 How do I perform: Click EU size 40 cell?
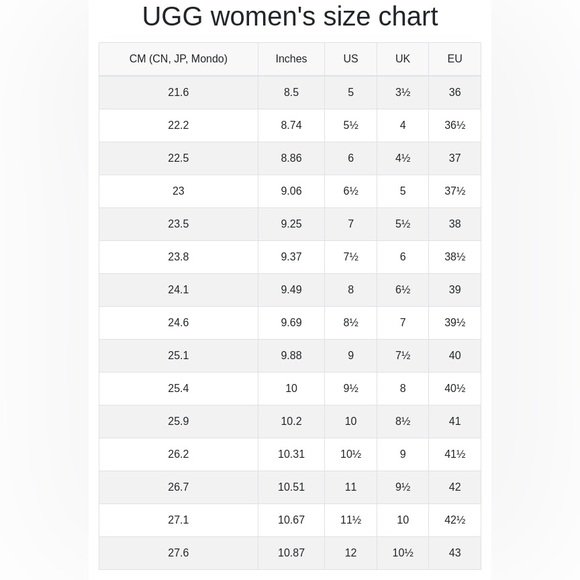tap(455, 355)
